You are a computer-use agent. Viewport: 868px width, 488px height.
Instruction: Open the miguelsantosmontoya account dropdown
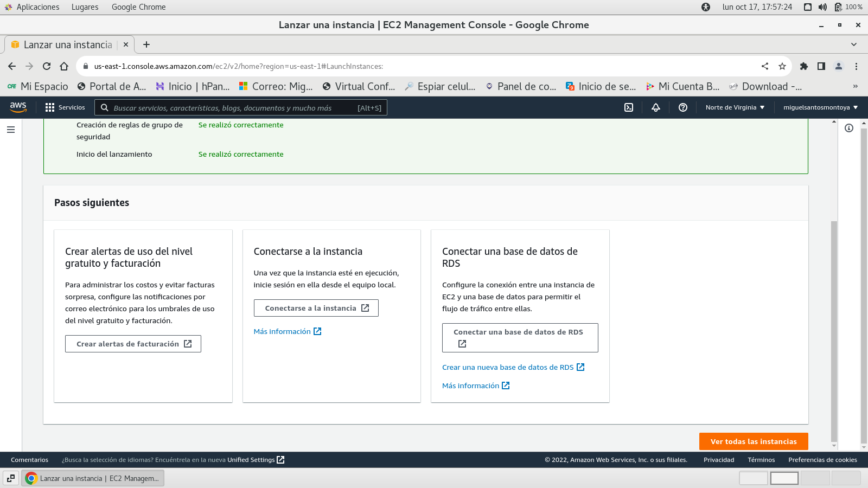(x=820, y=107)
